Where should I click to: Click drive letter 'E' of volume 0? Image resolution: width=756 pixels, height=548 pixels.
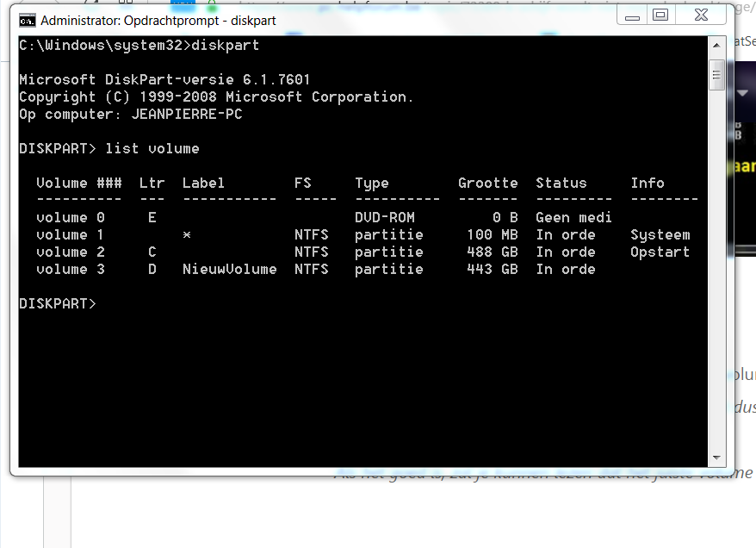coord(152,217)
